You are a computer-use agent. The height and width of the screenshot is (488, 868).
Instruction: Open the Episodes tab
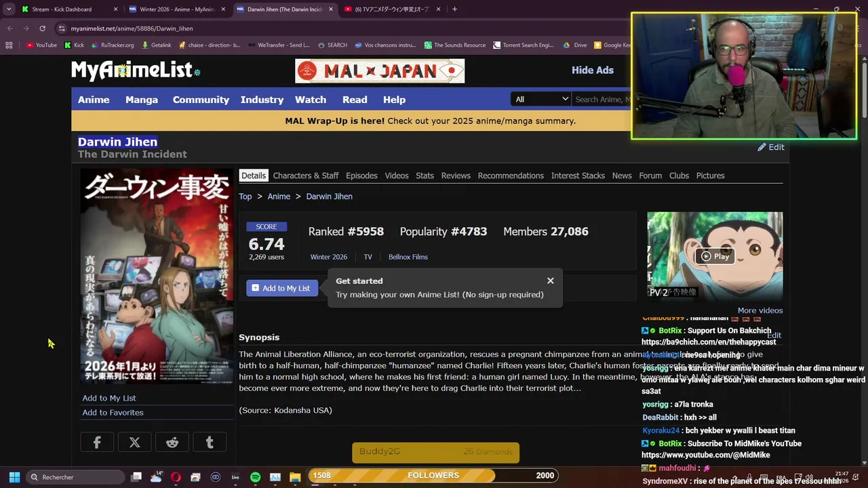pos(361,176)
